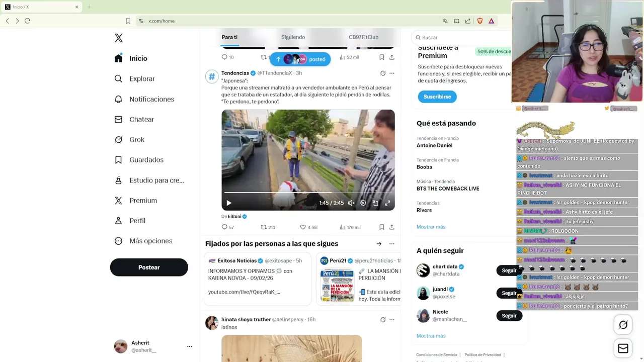
Task: Open video settings gear
Action: pos(363,203)
